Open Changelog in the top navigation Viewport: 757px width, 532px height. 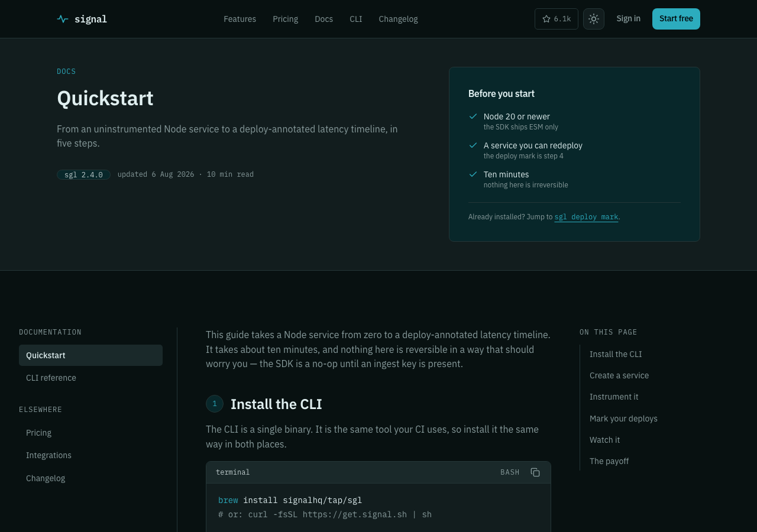398,19
